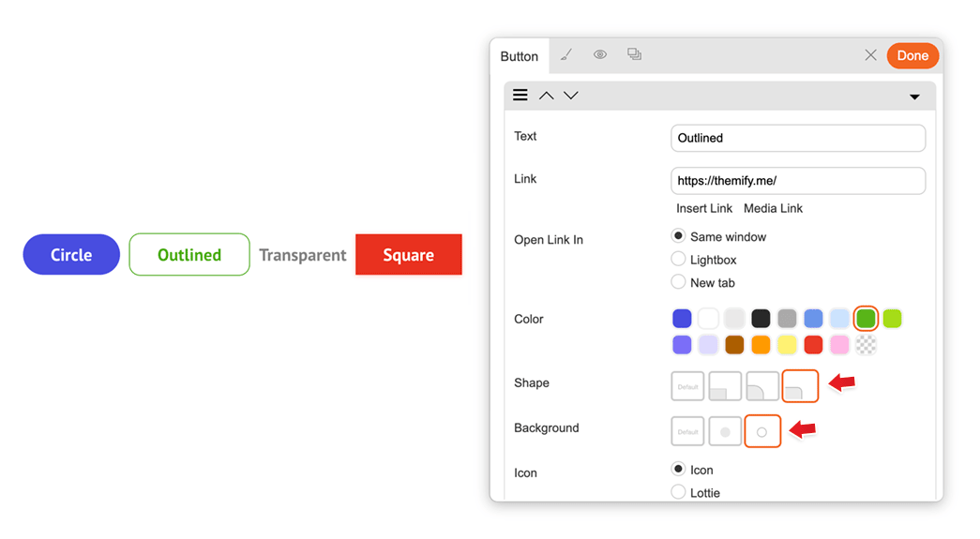Click the blue Circle button
The image size is (980, 539).
tap(71, 254)
